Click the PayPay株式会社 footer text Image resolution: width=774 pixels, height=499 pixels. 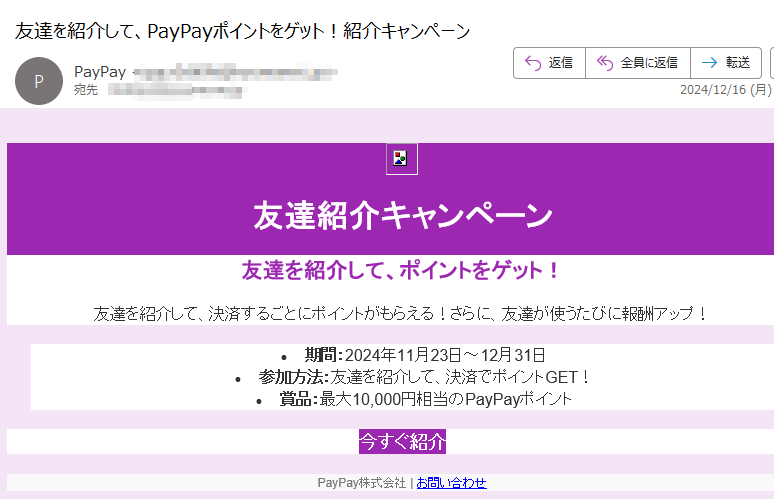(x=362, y=483)
